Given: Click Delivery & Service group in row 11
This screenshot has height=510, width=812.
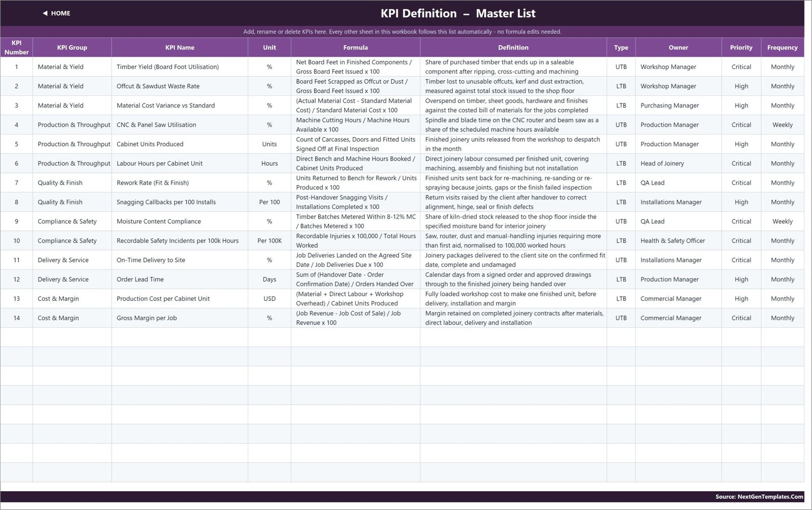Looking at the screenshot, I should tap(72, 260).
